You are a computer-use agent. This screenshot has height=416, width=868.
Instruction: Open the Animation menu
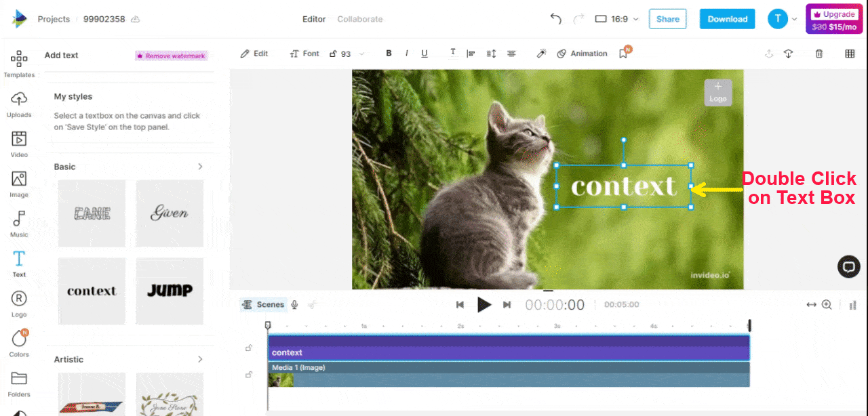(x=582, y=54)
